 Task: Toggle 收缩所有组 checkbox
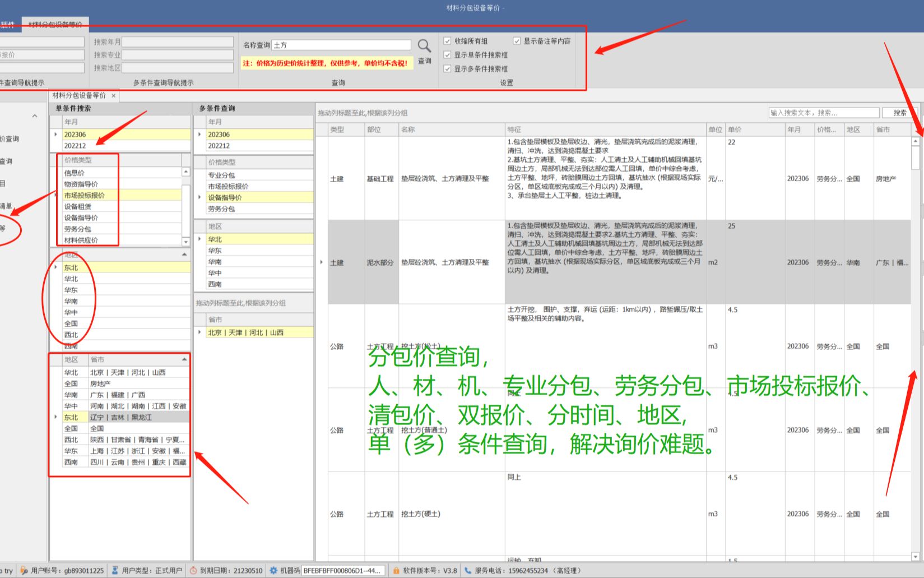point(447,41)
